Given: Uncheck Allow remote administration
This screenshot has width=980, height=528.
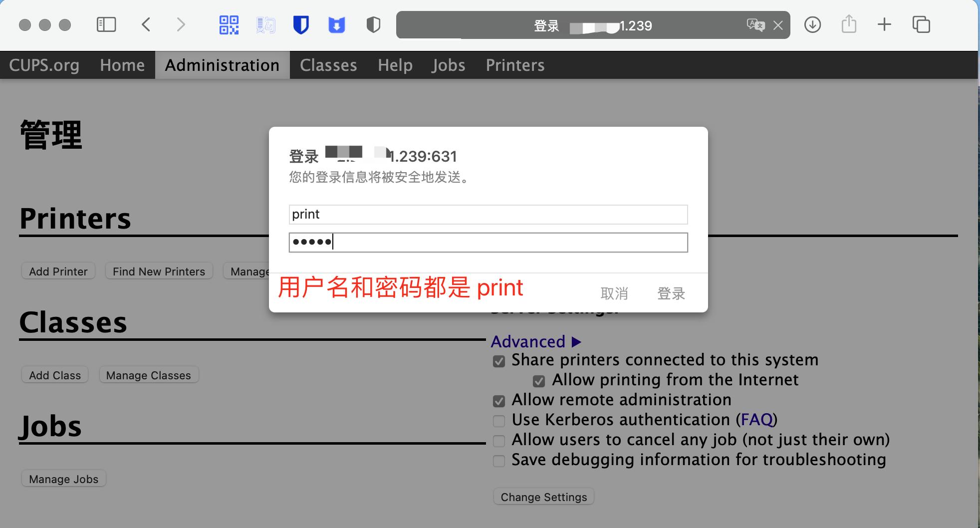Looking at the screenshot, I should (x=499, y=401).
